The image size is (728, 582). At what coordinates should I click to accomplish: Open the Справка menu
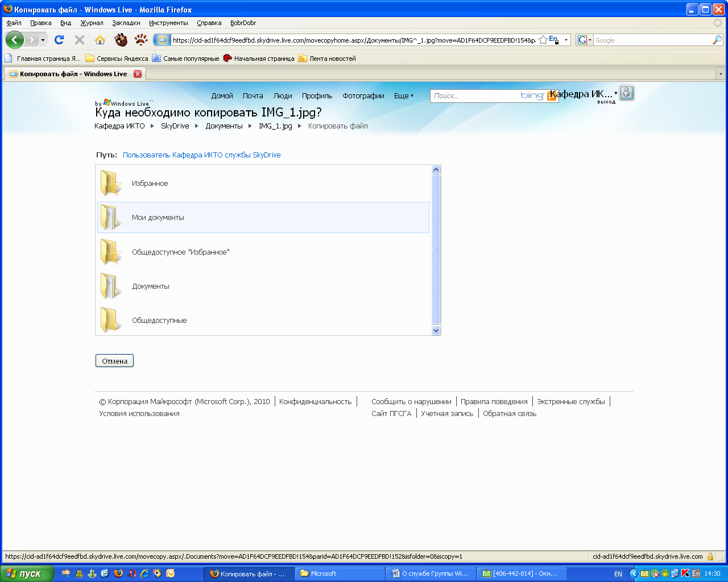click(209, 23)
